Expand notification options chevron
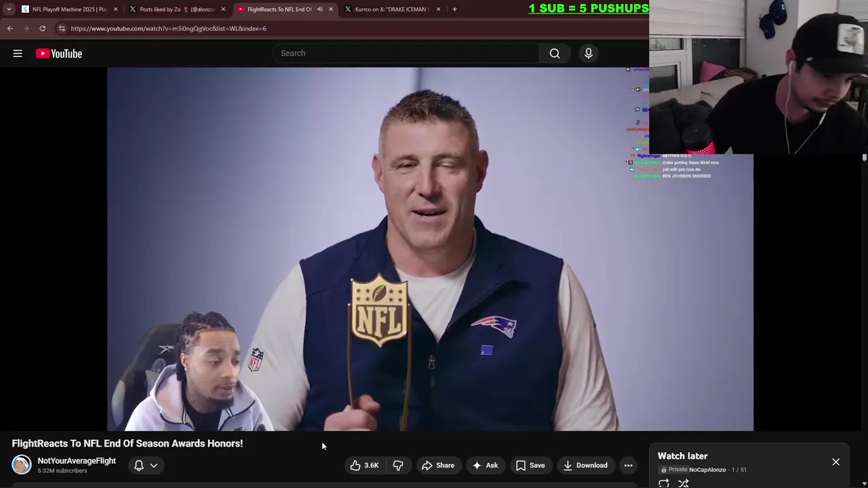The height and width of the screenshot is (488, 868). (x=154, y=466)
